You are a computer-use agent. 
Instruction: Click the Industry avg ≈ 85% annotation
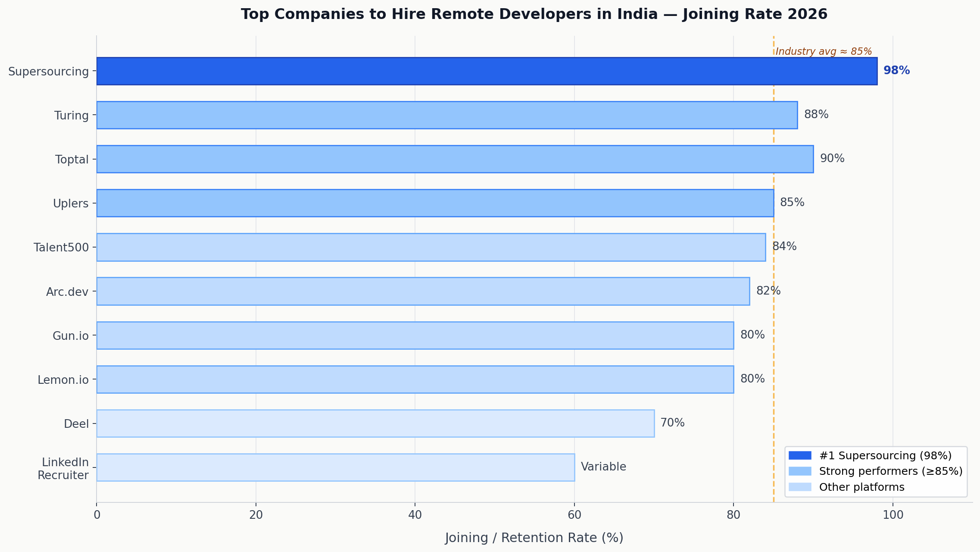click(x=824, y=52)
